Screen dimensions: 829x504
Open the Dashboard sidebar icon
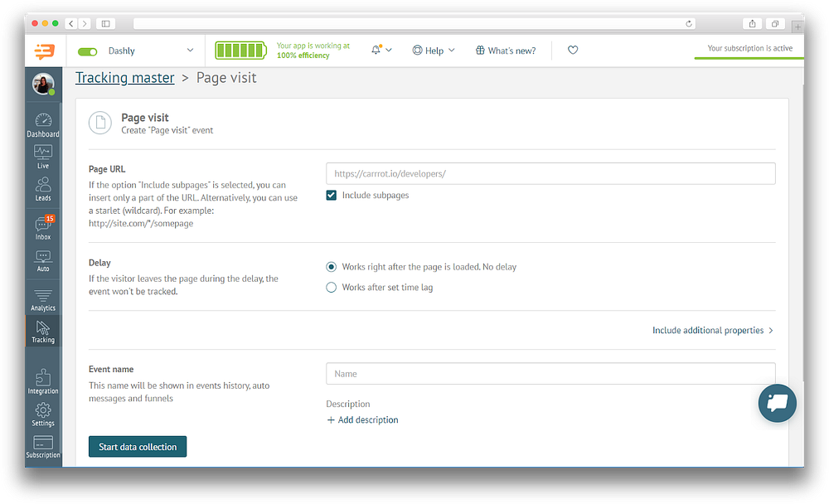click(43, 125)
